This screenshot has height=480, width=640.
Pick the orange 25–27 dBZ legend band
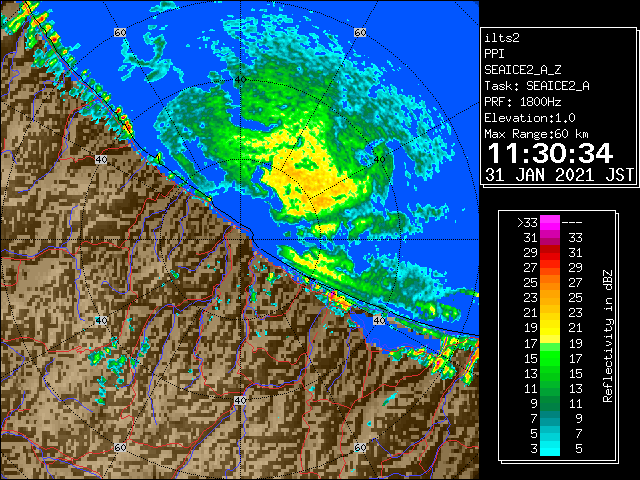coord(550,283)
